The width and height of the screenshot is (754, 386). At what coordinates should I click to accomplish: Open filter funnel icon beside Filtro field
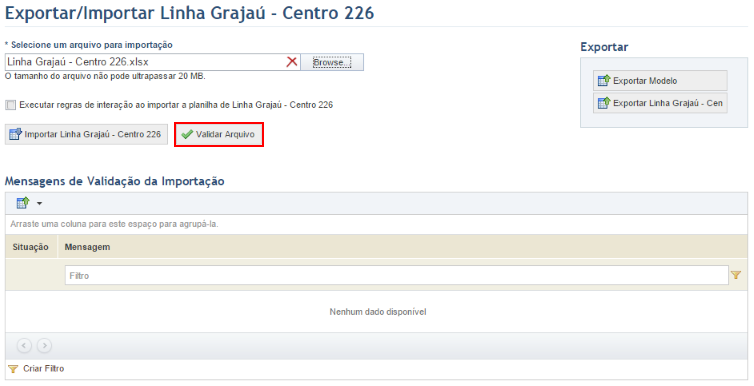[x=736, y=275]
